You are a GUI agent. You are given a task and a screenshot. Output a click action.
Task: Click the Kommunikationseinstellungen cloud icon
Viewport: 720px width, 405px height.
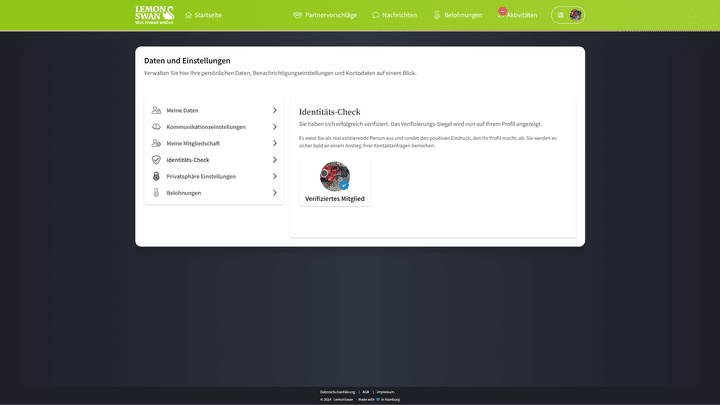[156, 127]
